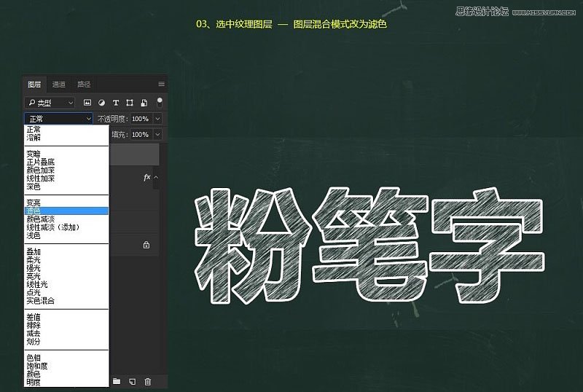Viewport: 583px width, 392px height.
Task: Open the Layers panel options menu
Action: click(x=161, y=84)
